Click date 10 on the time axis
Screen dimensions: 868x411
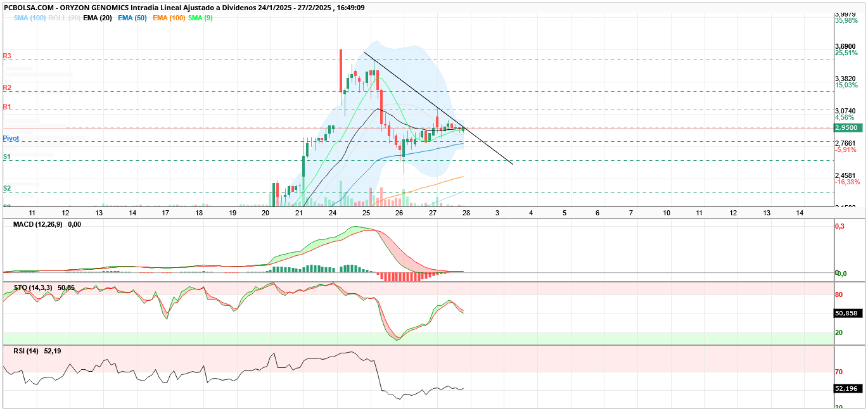667,213
